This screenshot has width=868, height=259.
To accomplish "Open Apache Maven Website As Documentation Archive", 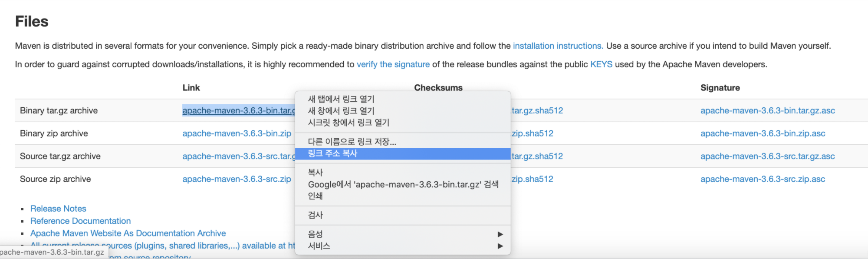I will coord(128,233).
